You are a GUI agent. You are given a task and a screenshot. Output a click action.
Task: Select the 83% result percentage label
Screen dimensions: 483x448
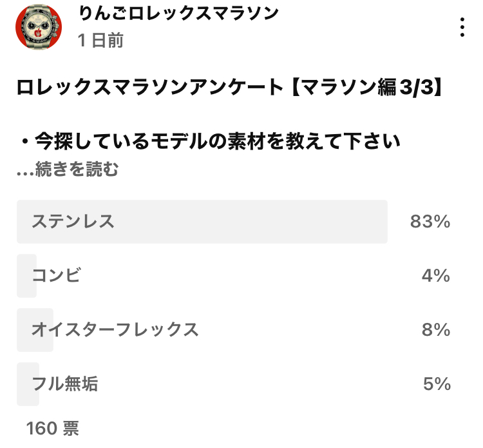[x=430, y=221]
